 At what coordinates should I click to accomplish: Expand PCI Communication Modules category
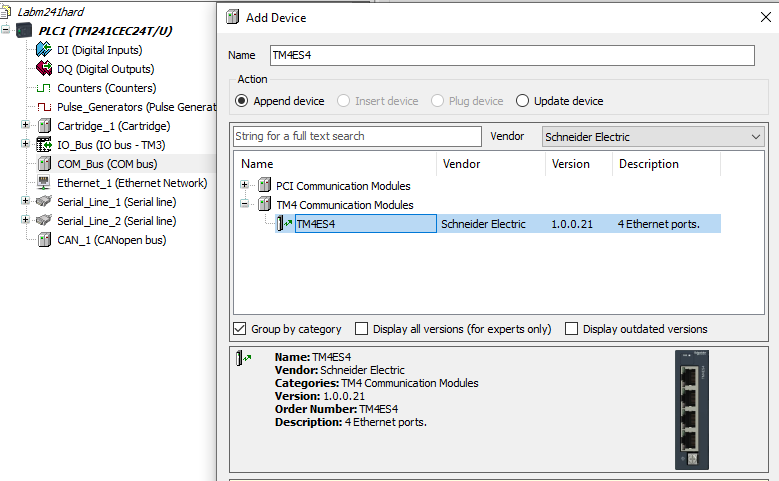(x=246, y=186)
